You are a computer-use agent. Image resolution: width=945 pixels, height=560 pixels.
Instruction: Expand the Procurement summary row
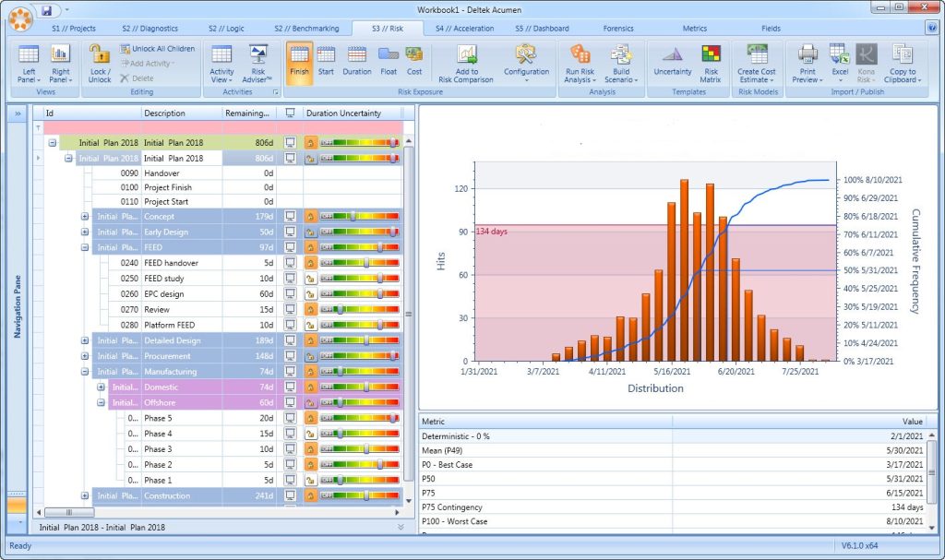85,356
